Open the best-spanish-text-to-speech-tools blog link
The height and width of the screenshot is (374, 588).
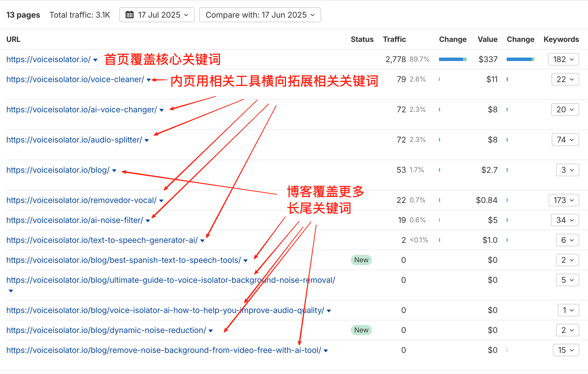click(124, 260)
